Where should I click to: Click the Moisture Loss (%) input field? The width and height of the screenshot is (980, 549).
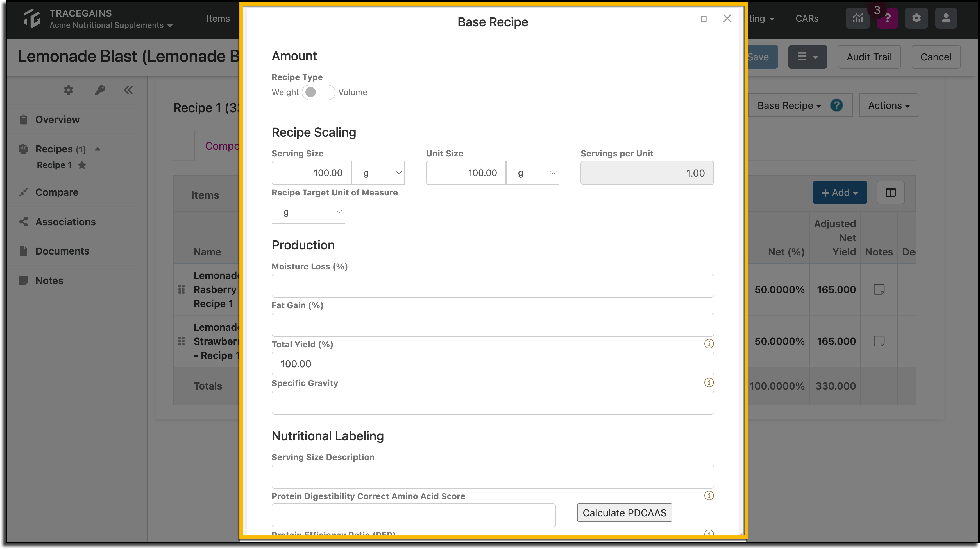pyautogui.click(x=493, y=286)
